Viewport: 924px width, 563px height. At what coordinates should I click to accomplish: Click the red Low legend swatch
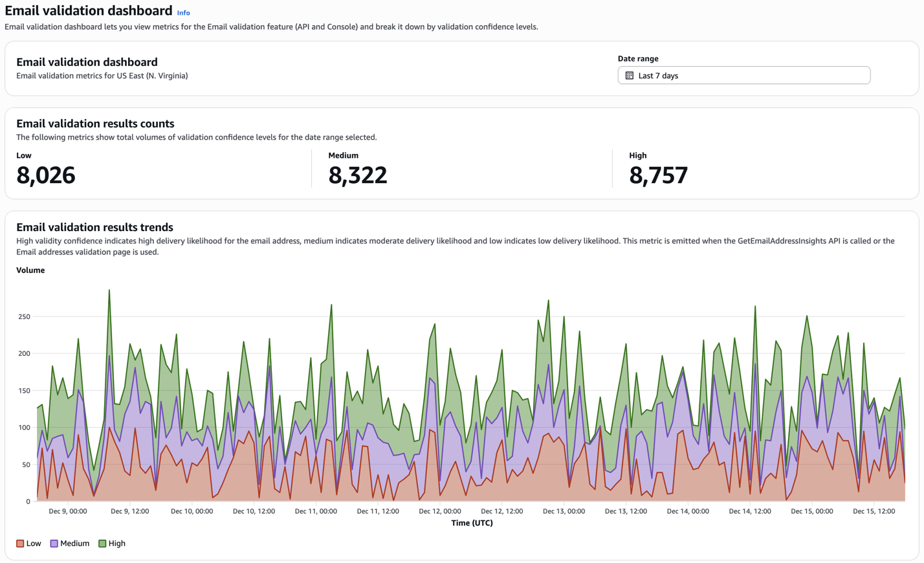coord(20,544)
